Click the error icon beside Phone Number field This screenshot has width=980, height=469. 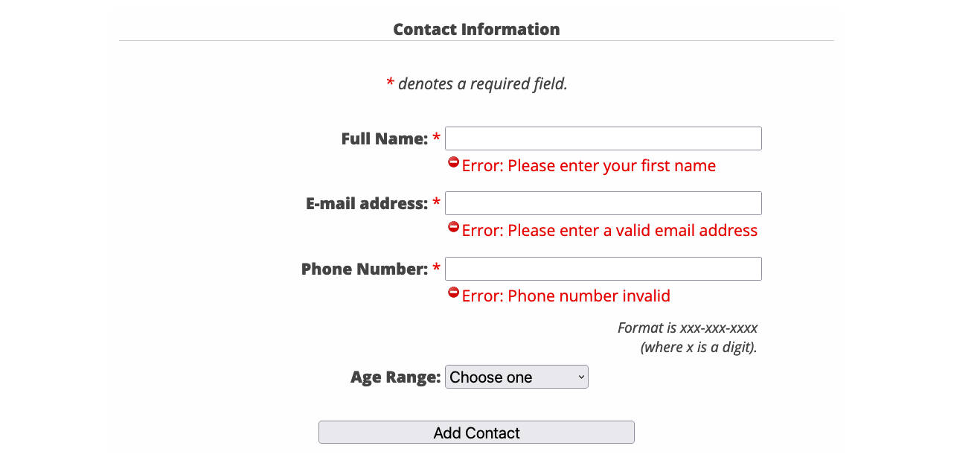(x=454, y=292)
